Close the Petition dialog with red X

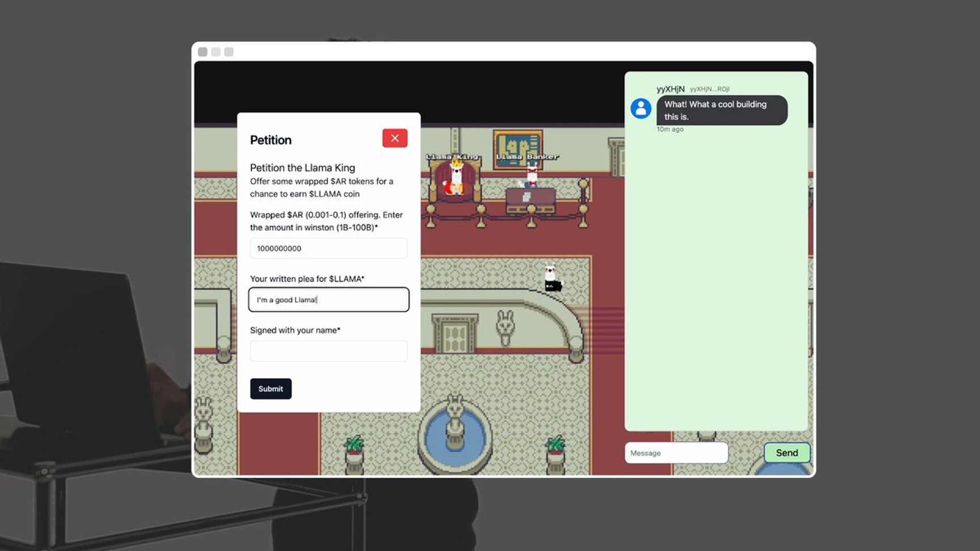click(x=395, y=138)
